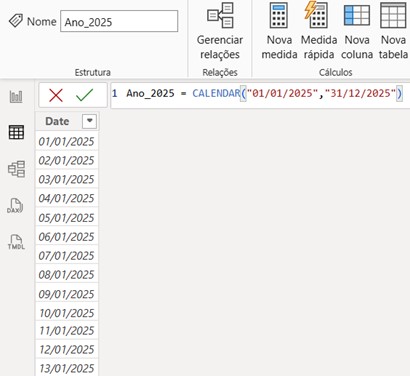Select the cell 08/01/2025
Image resolution: width=410 pixels, height=376 pixels.
(67, 275)
